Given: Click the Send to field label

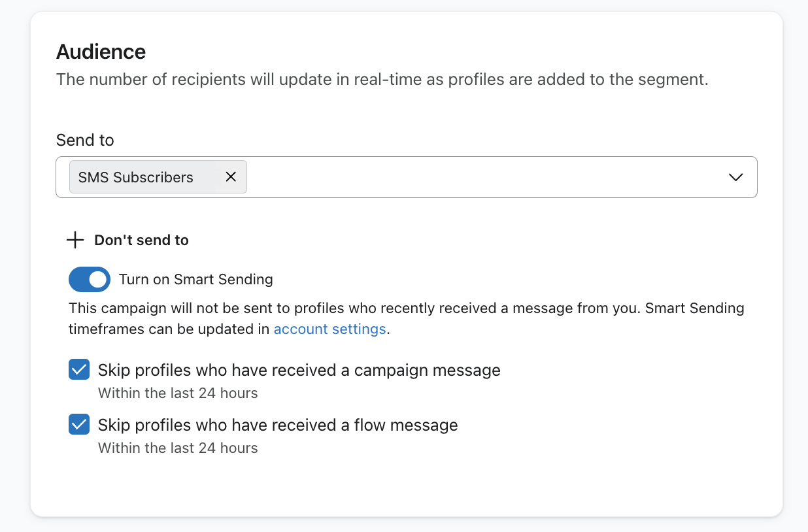Looking at the screenshot, I should tap(85, 140).
